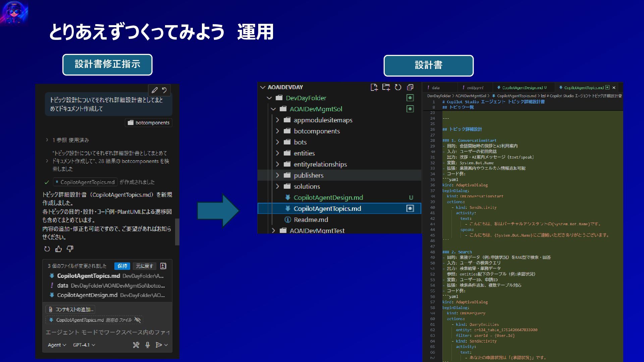Close the CopilotAgentTopics.md editor tab
Viewport: 644px width, 362px height.
point(614,88)
